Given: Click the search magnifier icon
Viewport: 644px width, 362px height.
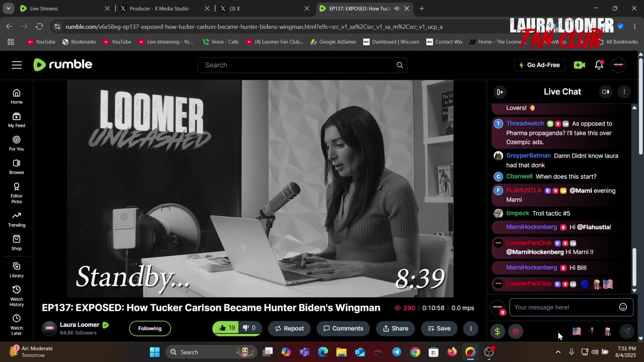Looking at the screenshot, I should pyautogui.click(x=399, y=65).
